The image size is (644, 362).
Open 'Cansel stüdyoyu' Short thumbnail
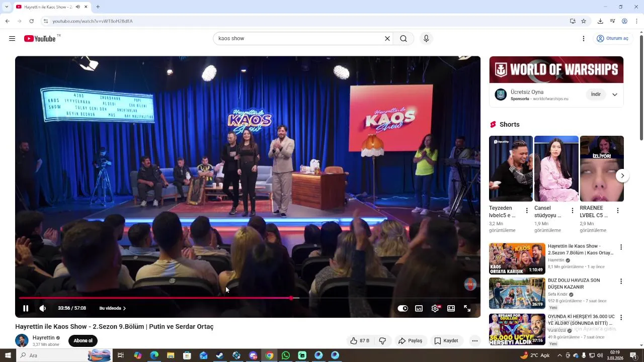556,168
